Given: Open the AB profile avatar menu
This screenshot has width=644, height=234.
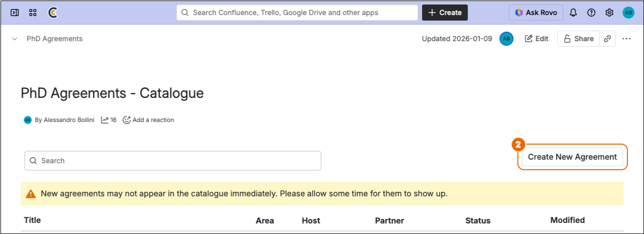Looking at the screenshot, I should [628, 13].
